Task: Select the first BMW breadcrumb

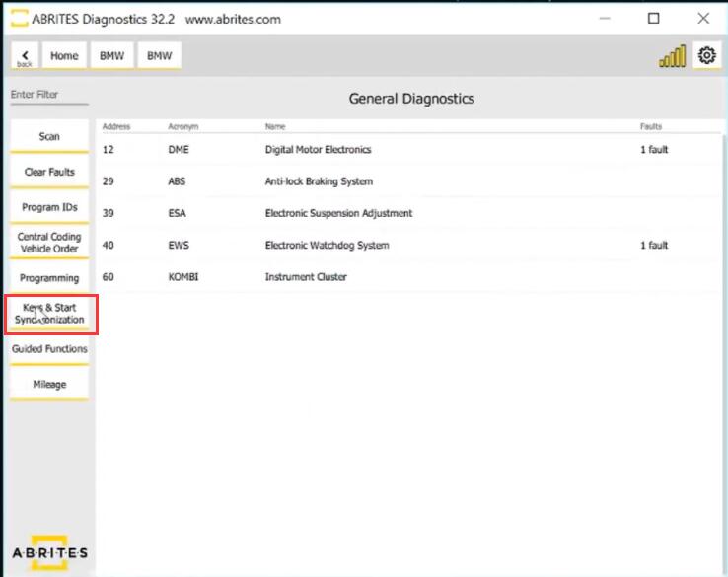Action: click(x=111, y=55)
